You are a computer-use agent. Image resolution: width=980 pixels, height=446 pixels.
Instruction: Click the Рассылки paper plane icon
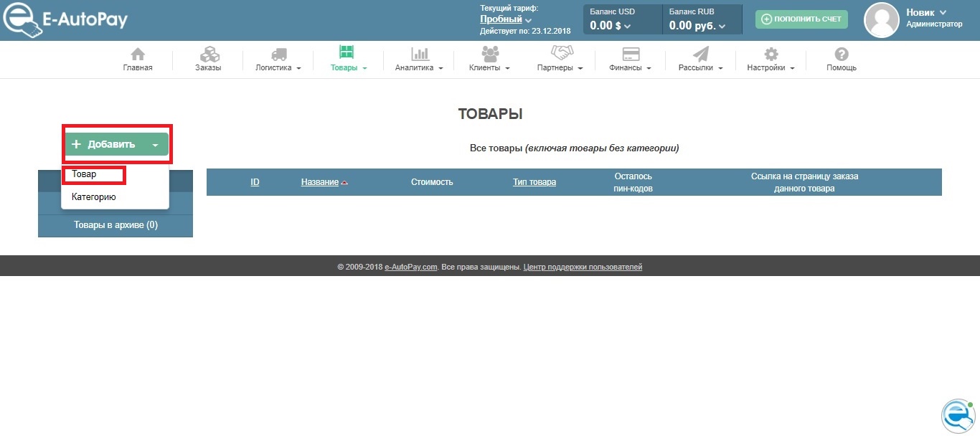700,54
